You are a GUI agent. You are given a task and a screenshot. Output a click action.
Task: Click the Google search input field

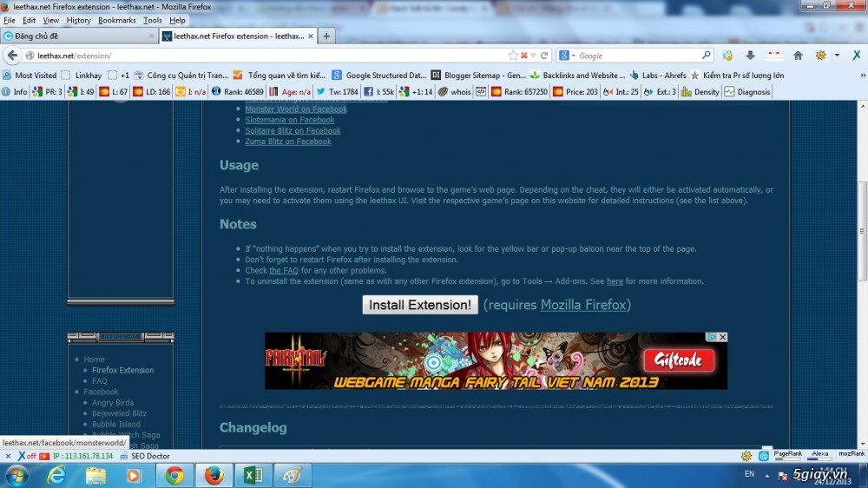639,56
